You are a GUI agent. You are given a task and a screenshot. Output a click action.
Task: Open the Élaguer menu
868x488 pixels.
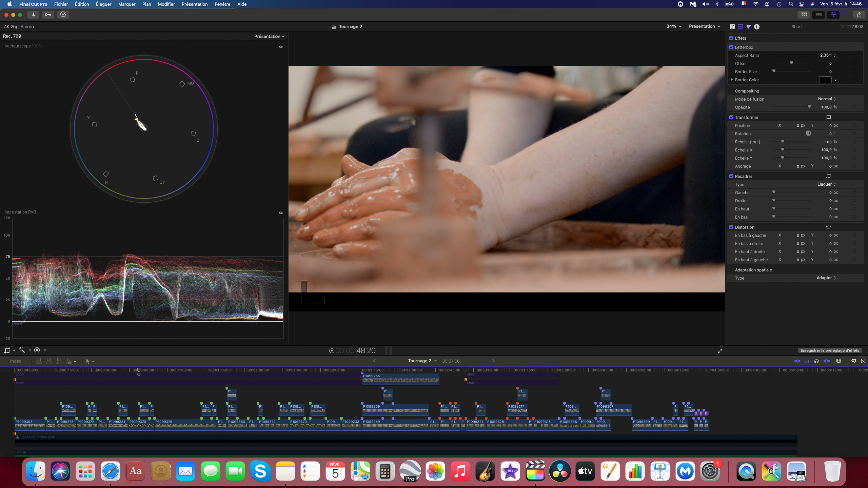pyautogui.click(x=103, y=4)
